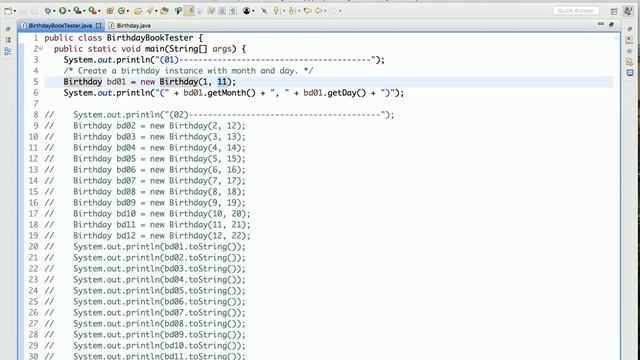Screen dimensions: 640x360
Task: Open dropdown beside the black circular icon
Action: pyautogui.click(x=253, y=11)
